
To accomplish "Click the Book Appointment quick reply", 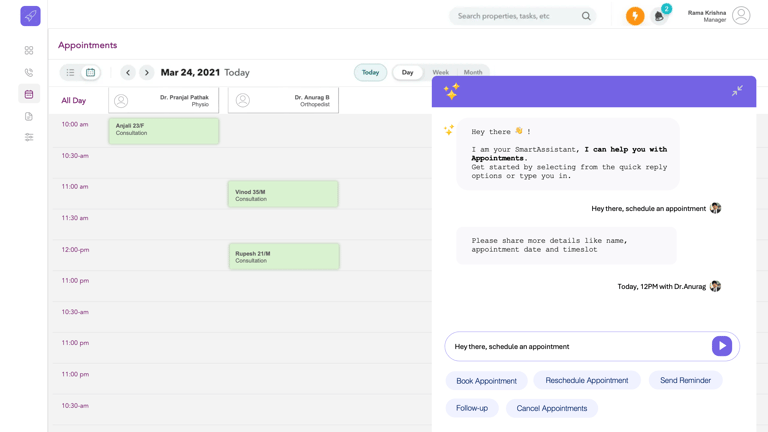I will (486, 381).
